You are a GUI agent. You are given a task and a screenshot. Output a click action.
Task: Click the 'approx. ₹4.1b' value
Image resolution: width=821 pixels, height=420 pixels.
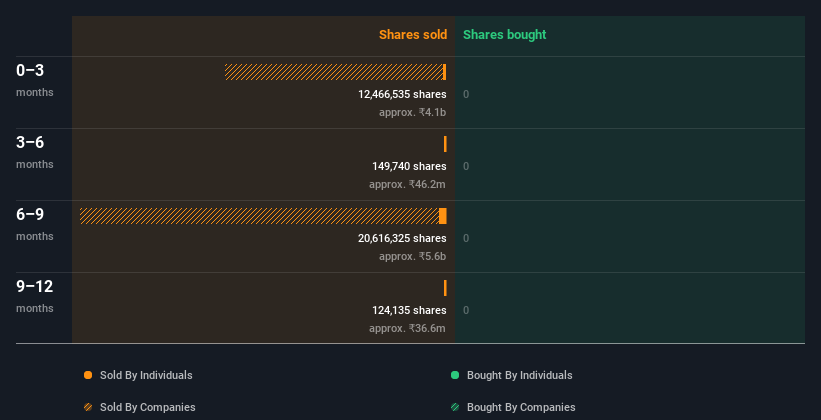tap(413, 112)
